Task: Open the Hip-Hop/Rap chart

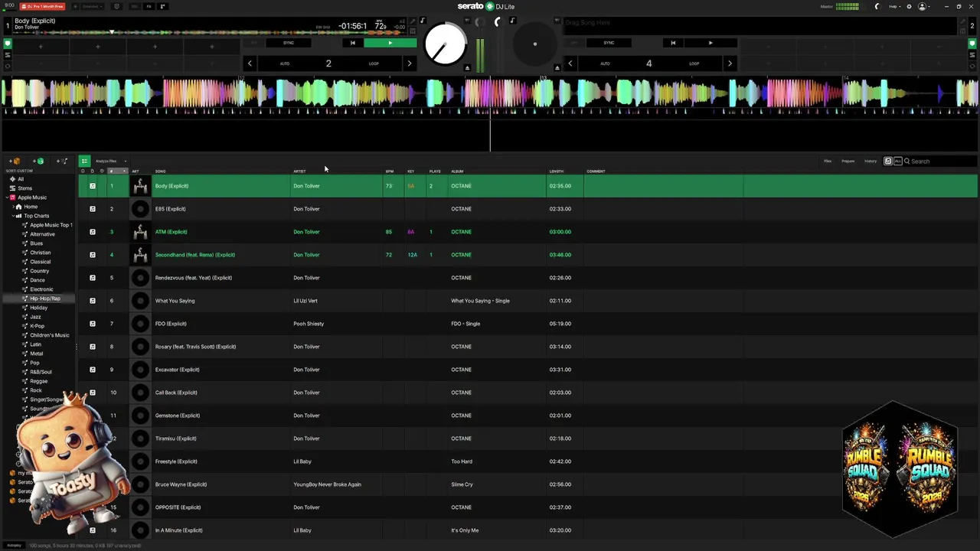Action: tap(44, 298)
